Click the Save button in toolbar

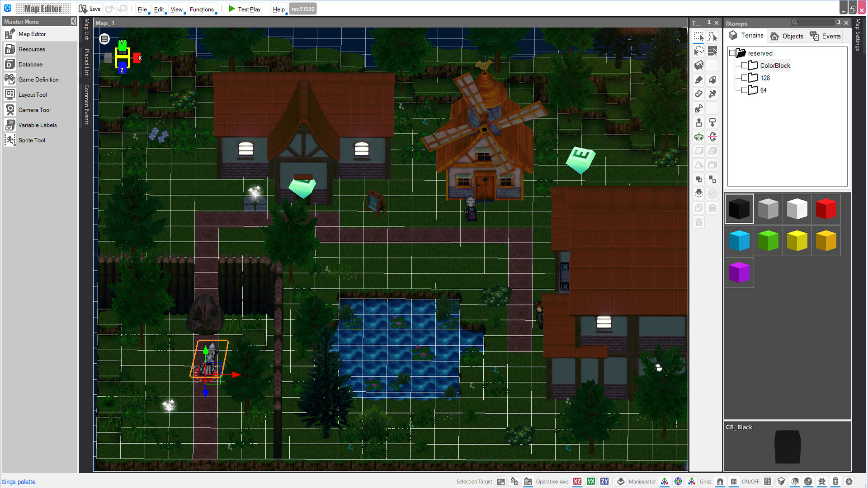90,9
